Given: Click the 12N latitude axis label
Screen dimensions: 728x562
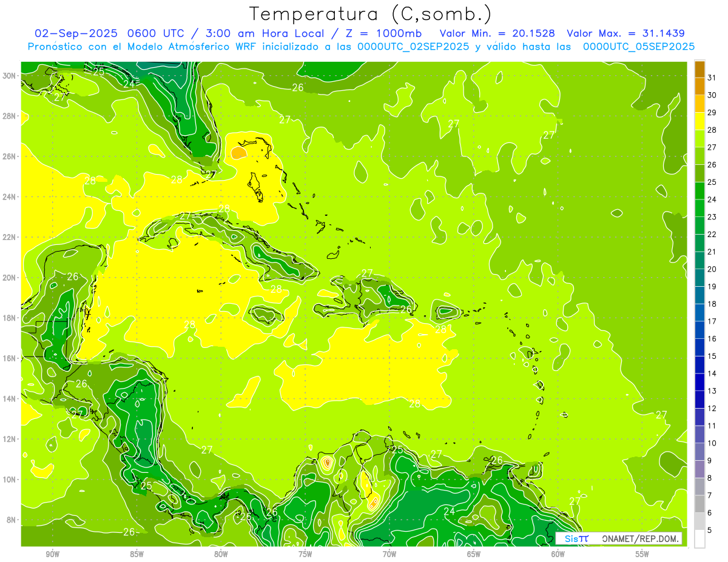Looking at the screenshot, I should (x=9, y=439).
